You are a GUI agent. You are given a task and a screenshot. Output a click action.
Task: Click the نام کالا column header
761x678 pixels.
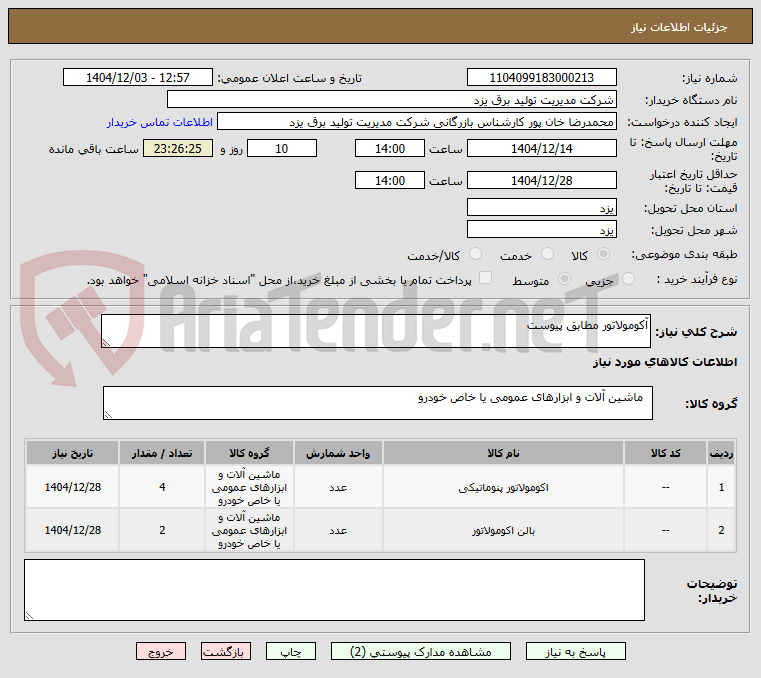pos(503,453)
